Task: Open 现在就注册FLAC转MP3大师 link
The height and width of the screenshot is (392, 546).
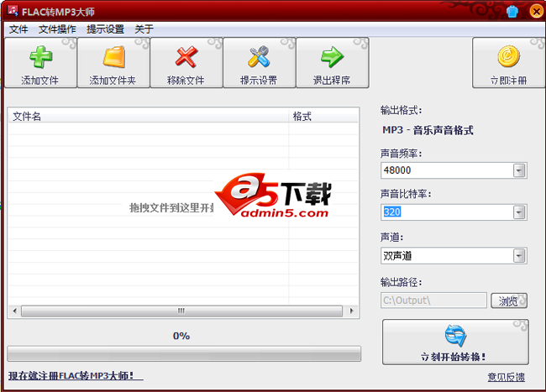Action: pos(76,376)
